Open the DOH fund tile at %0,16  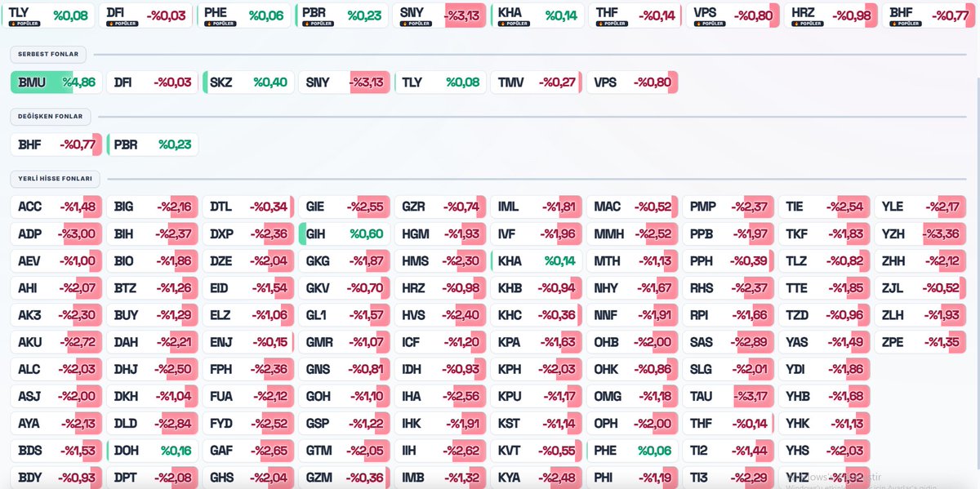coord(152,450)
